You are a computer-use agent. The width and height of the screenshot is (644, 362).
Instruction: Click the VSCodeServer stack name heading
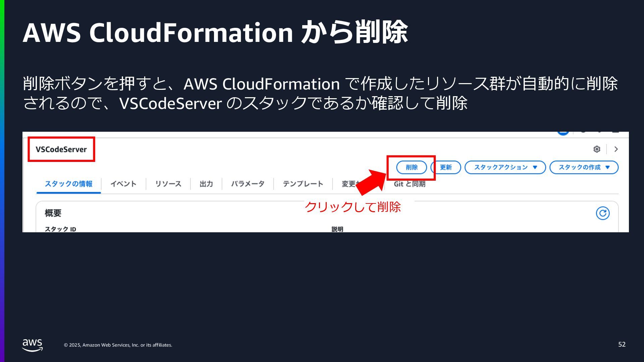point(61,149)
